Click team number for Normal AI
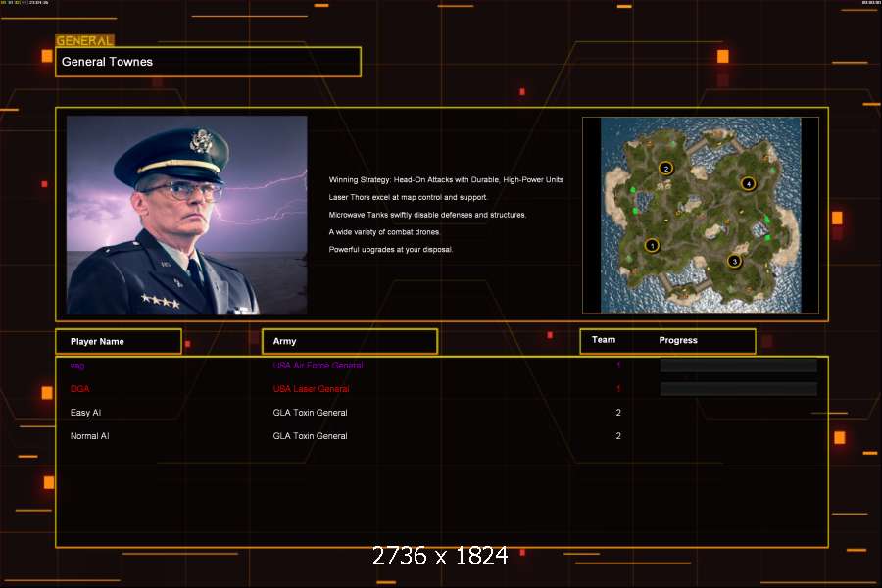The width and height of the screenshot is (882, 588). pyautogui.click(x=618, y=436)
